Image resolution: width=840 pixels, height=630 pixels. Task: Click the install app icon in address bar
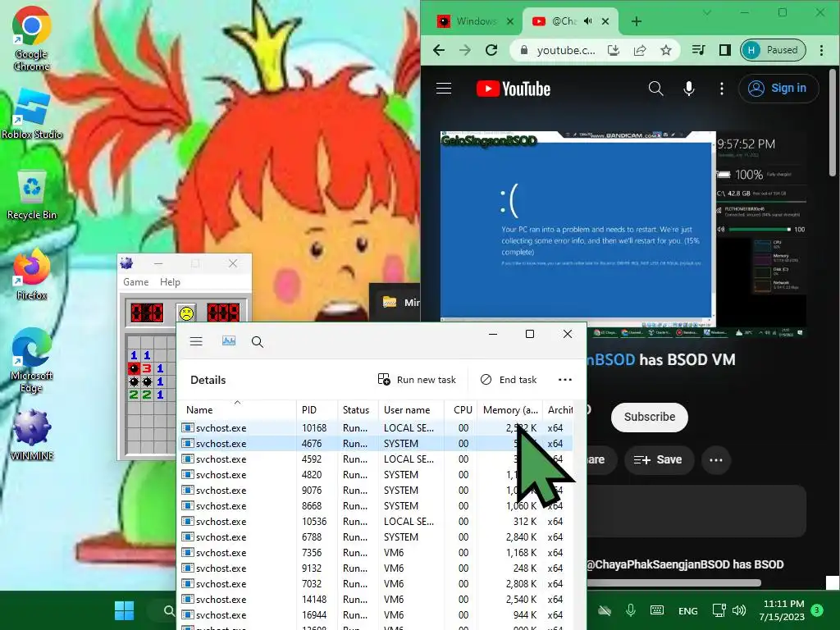click(x=614, y=50)
